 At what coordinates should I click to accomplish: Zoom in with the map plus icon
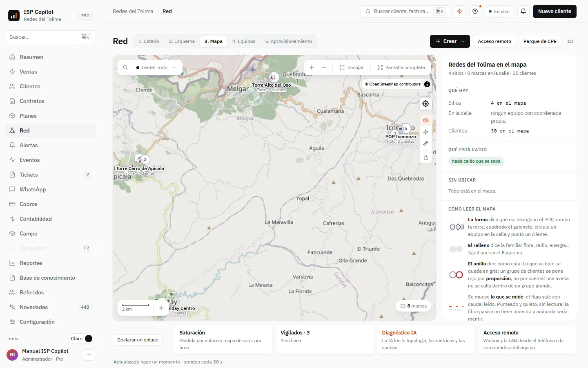click(312, 67)
